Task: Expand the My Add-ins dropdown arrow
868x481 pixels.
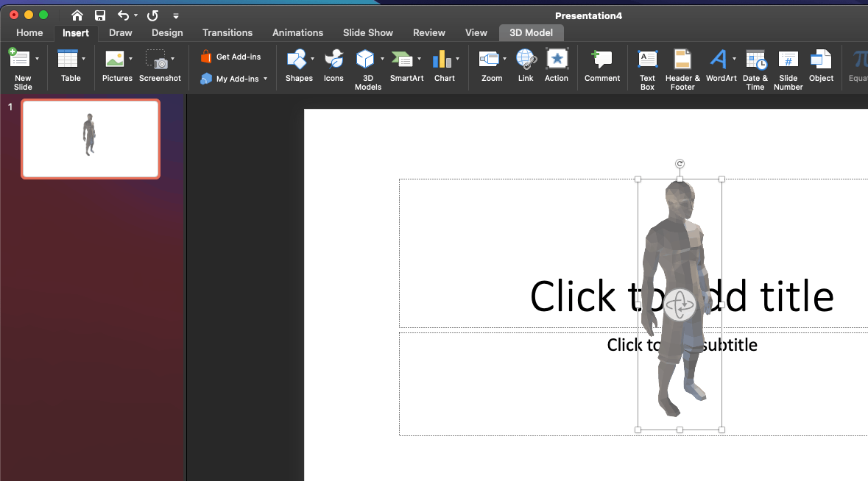Action: 265,79
